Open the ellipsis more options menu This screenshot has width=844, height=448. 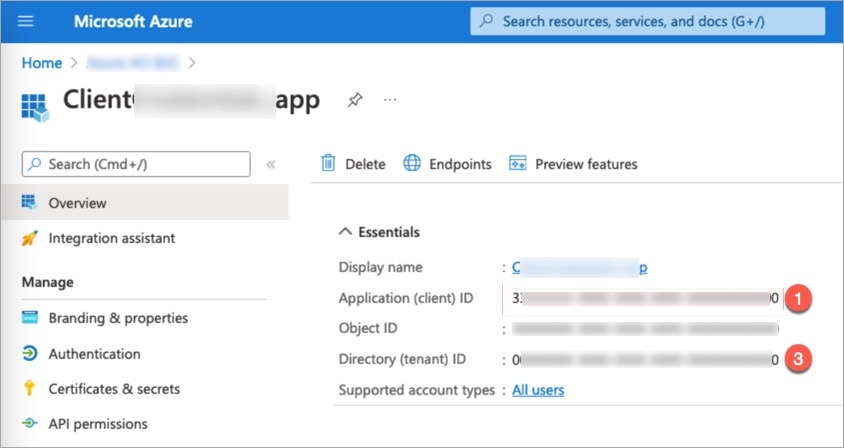pos(390,100)
